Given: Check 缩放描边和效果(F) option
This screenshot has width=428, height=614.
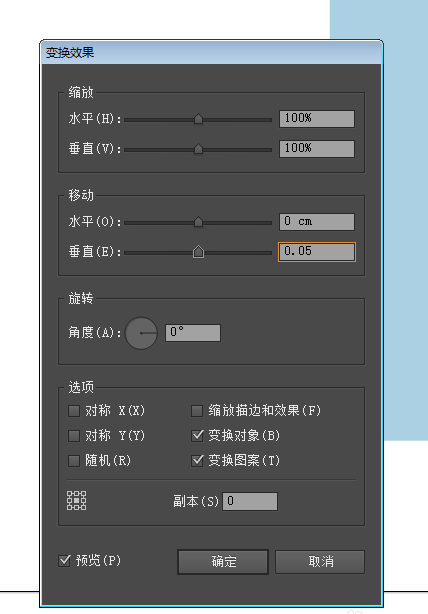Looking at the screenshot, I should (197, 411).
